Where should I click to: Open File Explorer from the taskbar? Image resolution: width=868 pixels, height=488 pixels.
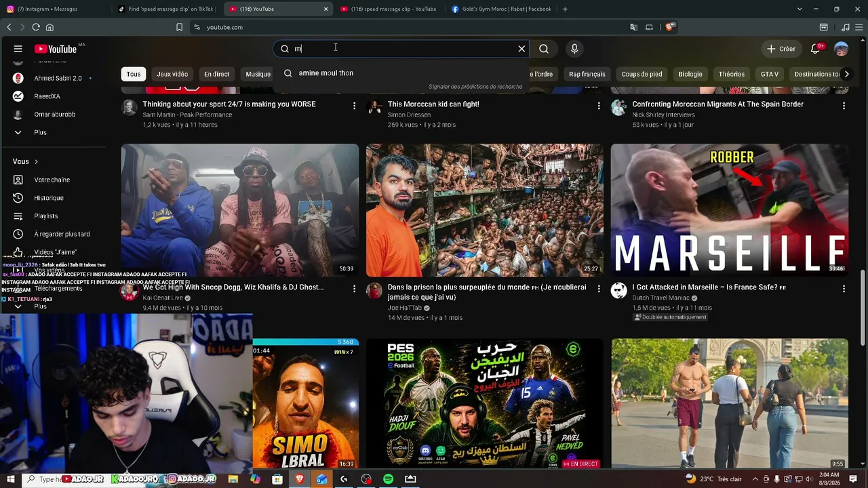[x=233, y=479]
